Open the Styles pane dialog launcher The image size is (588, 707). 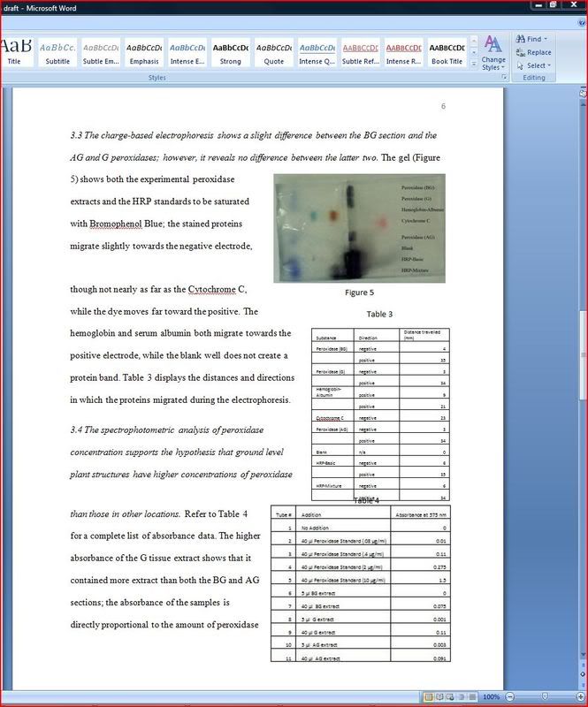click(x=504, y=78)
